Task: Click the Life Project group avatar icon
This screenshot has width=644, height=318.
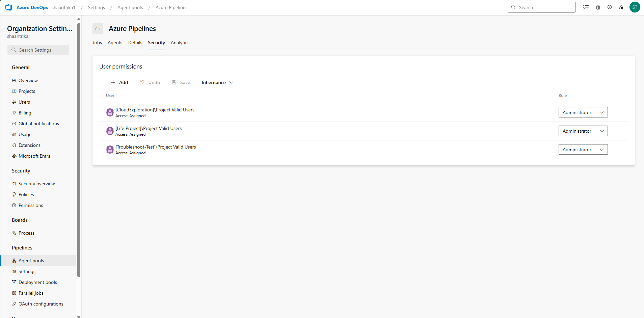Action: pyautogui.click(x=110, y=131)
